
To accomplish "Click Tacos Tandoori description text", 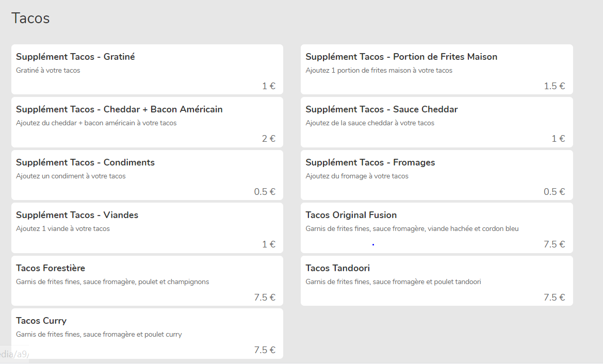I will click(393, 282).
